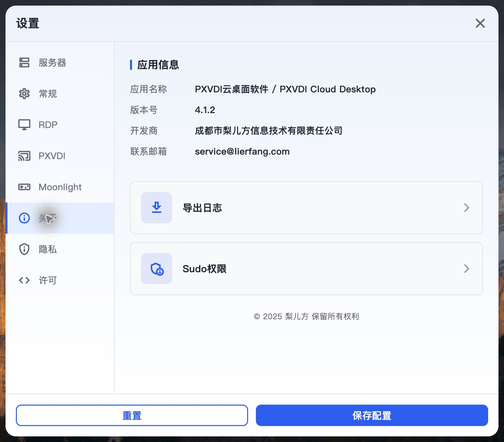Click the 联系邮箱 field label
Viewport: 504px width, 442px height.
tap(149, 151)
